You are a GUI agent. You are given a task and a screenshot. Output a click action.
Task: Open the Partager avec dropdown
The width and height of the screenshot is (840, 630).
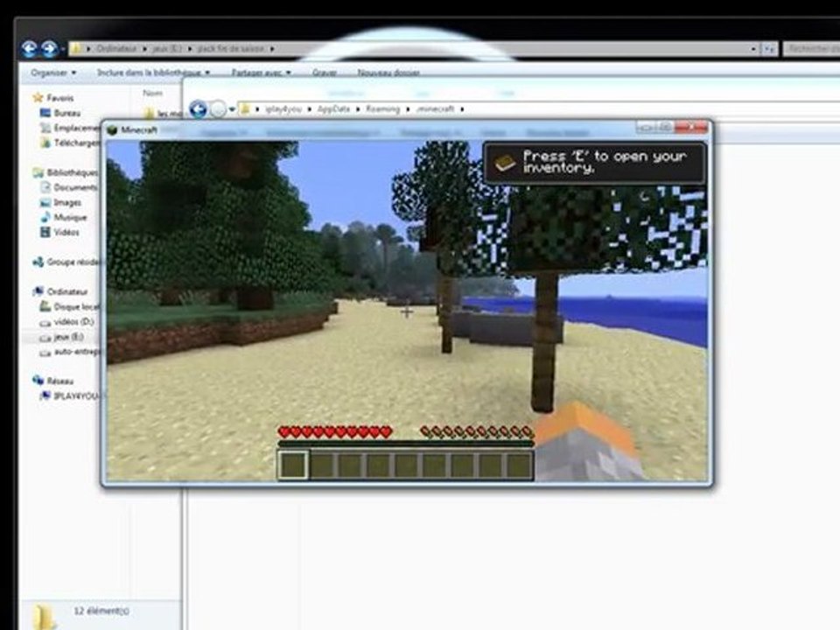(261, 73)
